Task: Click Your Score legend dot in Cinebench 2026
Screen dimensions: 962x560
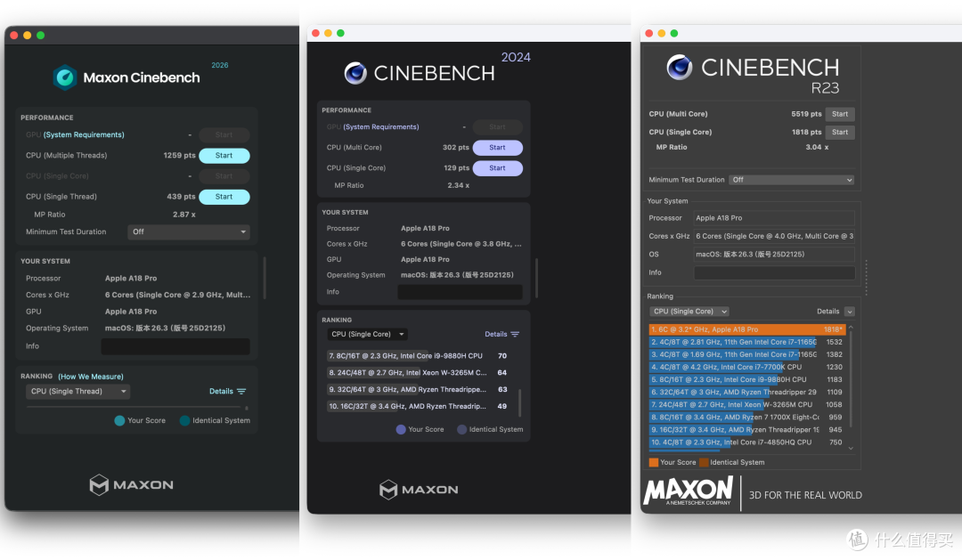Action: click(x=119, y=421)
